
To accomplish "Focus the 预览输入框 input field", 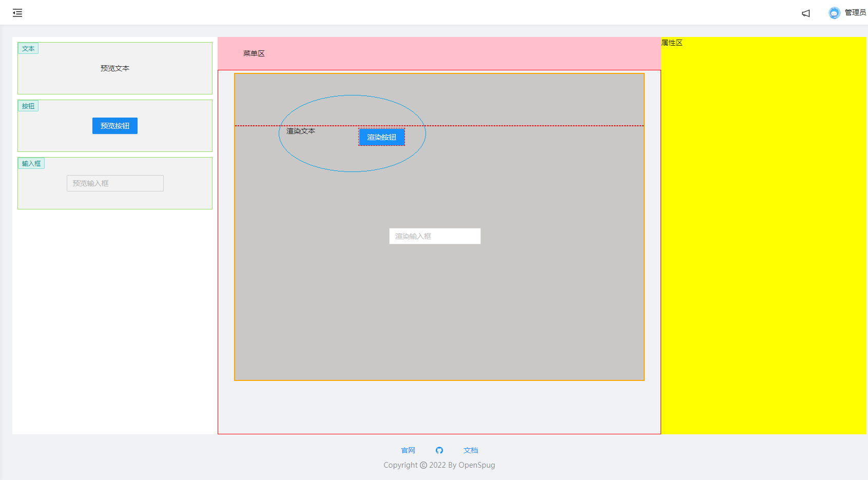I will click(x=115, y=183).
